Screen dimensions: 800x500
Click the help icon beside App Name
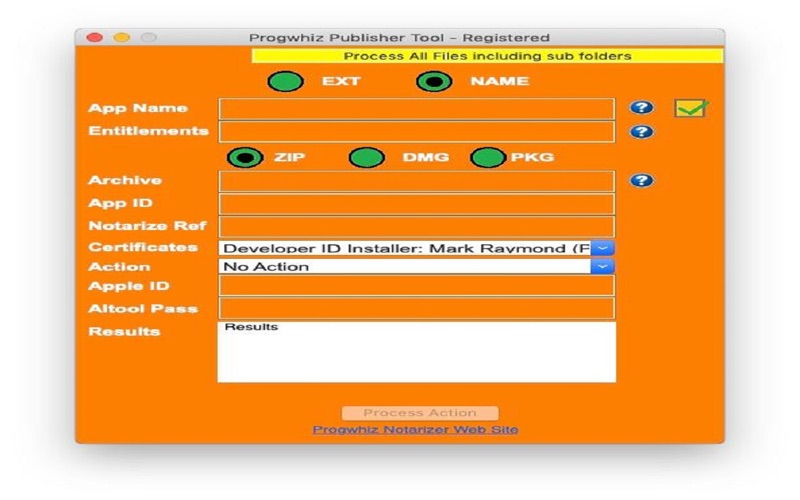pos(641,108)
